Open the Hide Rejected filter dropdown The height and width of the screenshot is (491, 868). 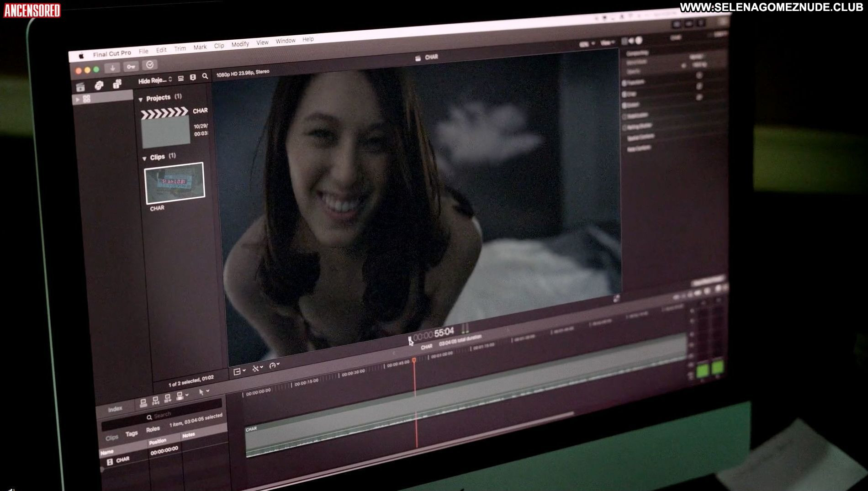(155, 80)
